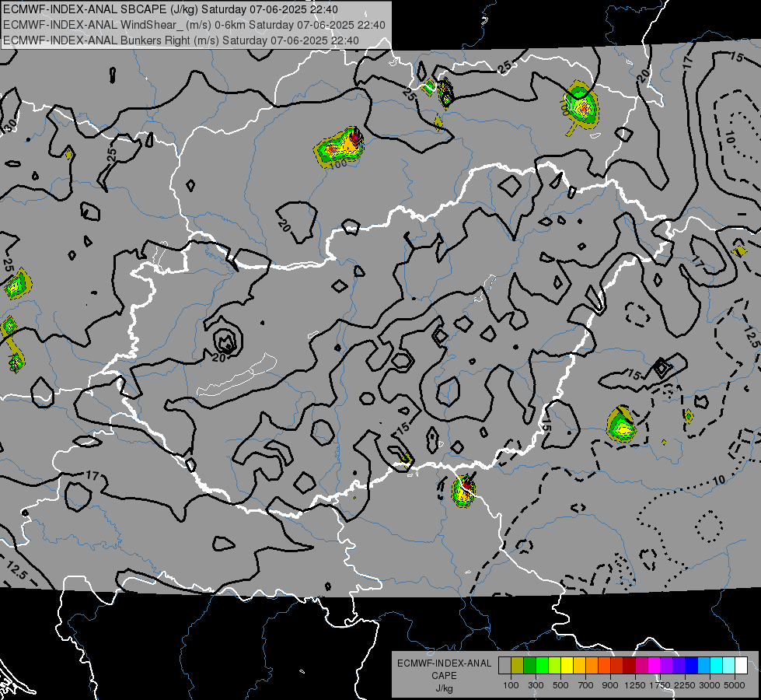Viewport: 761px width, 700px height.
Task: Click the olive swatch in CAPE legend
Action: pos(518,666)
